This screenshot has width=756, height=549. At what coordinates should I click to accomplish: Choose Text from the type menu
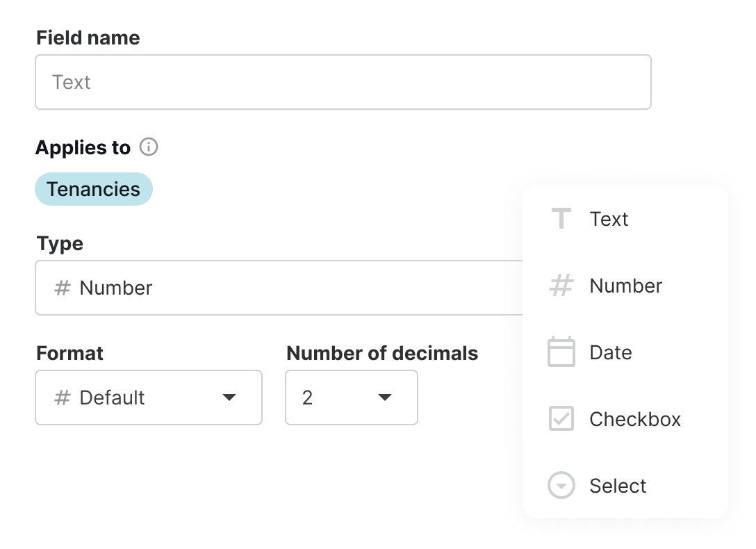pyautogui.click(x=609, y=219)
